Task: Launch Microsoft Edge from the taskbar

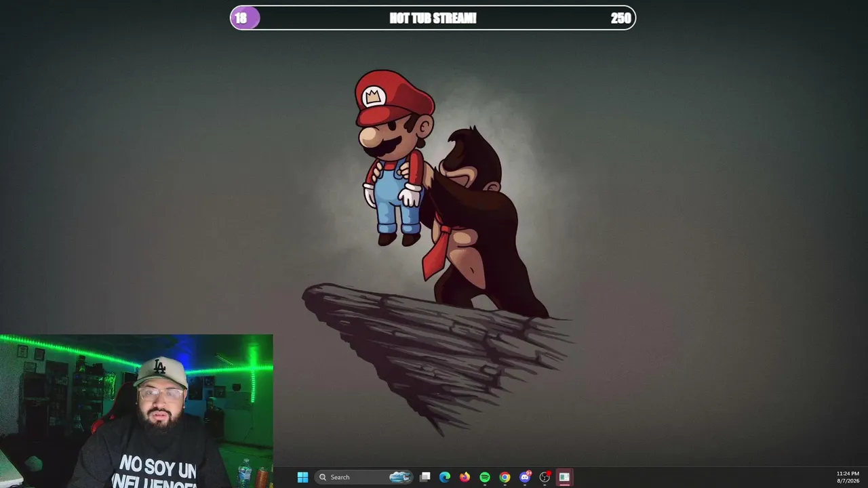Action: coord(445,477)
